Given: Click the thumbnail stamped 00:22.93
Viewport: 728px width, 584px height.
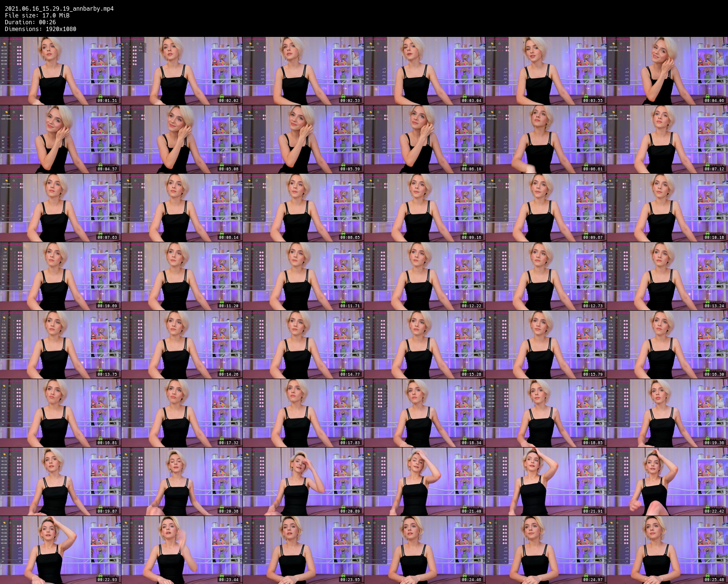Looking at the screenshot, I should click(x=60, y=550).
